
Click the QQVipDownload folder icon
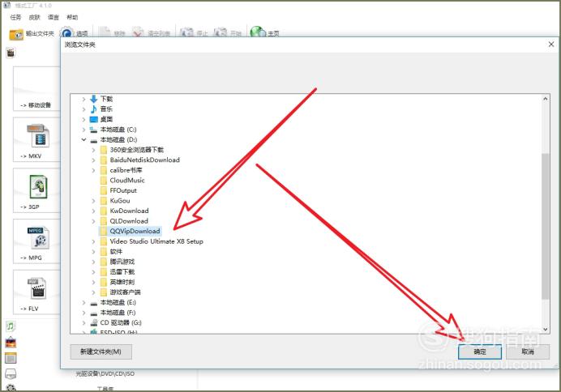tap(104, 231)
